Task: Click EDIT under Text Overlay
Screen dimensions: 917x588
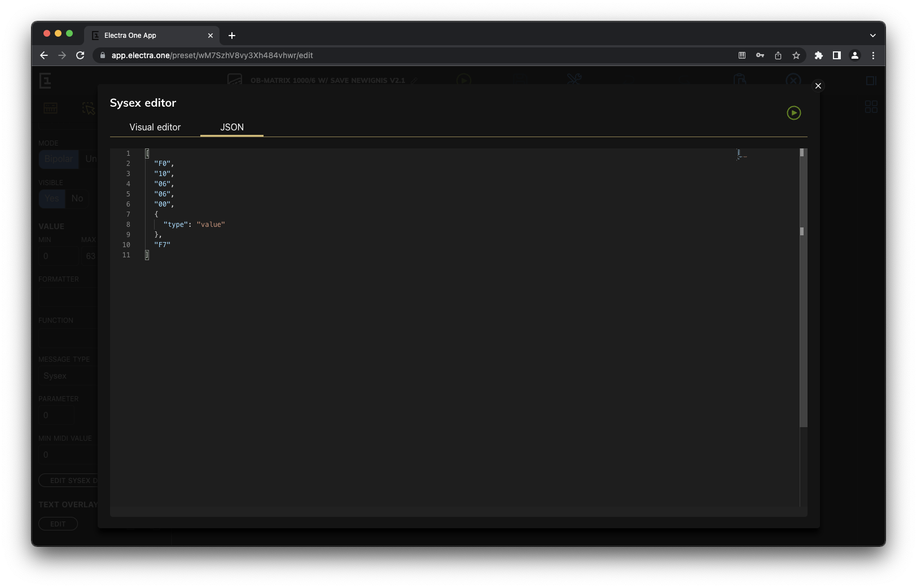Action: [x=58, y=524]
